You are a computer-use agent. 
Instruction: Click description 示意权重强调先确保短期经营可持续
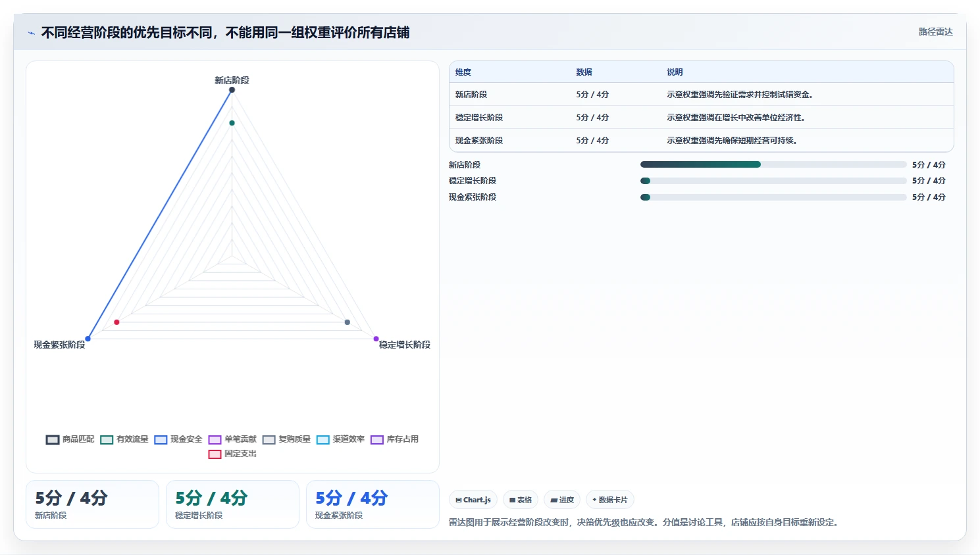click(733, 141)
